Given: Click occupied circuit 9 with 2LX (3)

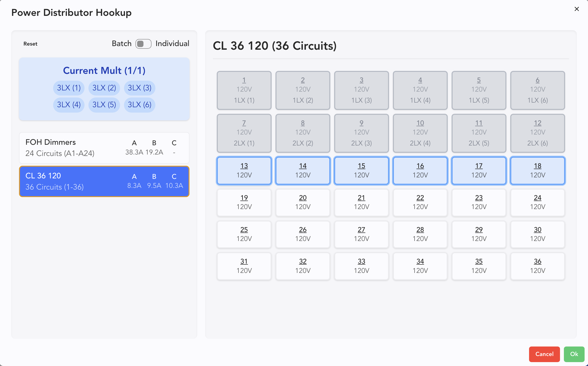Looking at the screenshot, I should 361,133.
